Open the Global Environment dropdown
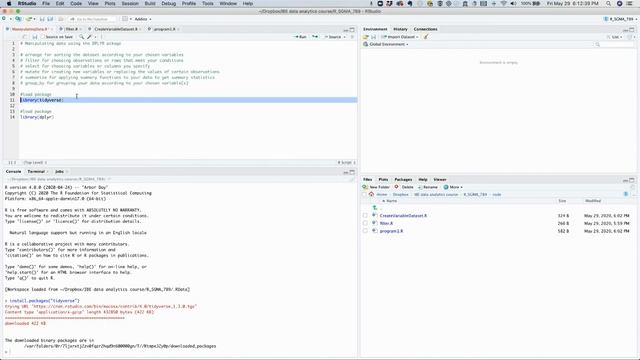The height and width of the screenshot is (360, 640). coord(386,44)
